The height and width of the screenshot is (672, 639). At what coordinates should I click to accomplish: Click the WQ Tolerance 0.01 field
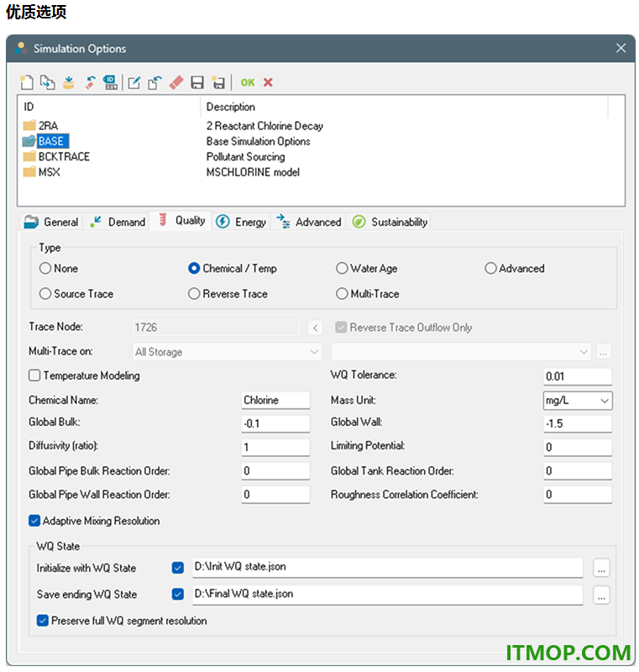(x=578, y=376)
